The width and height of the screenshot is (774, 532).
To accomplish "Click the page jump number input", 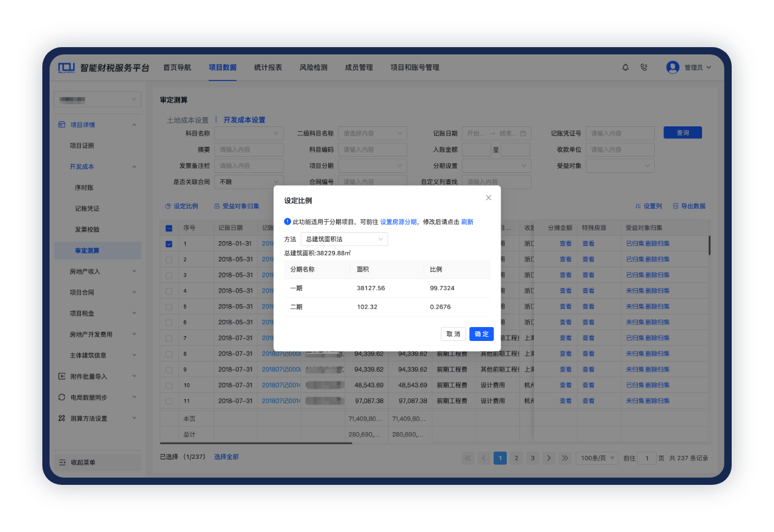I will click(646, 458).
